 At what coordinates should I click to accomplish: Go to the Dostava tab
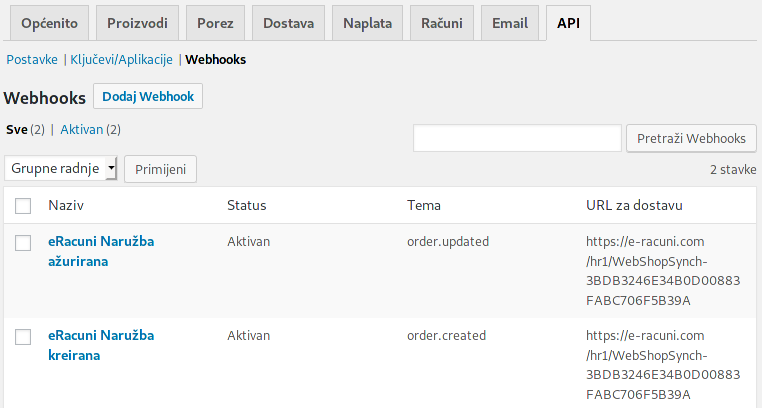[x=287, y=22]
